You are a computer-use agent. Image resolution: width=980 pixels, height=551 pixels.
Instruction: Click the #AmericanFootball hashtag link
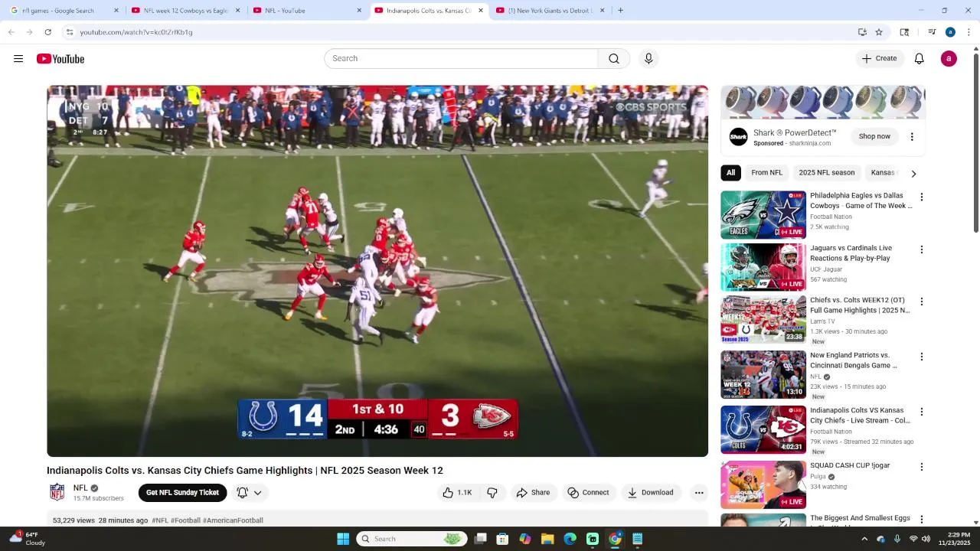click(233, 520)
